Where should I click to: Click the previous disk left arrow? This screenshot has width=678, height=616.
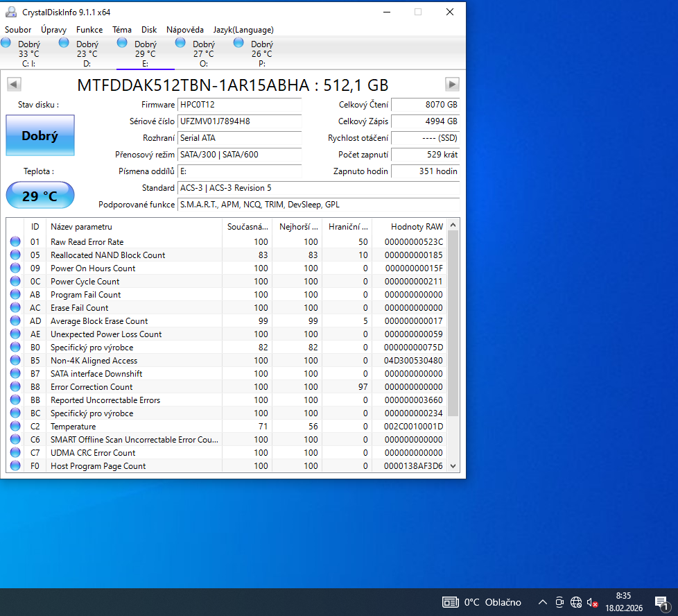pos(14,85)
